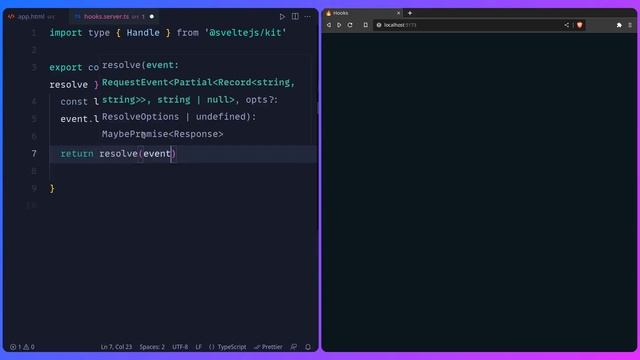Change indentation via Spaces: 2
The image size is (640, 360).
pos(152,347)
